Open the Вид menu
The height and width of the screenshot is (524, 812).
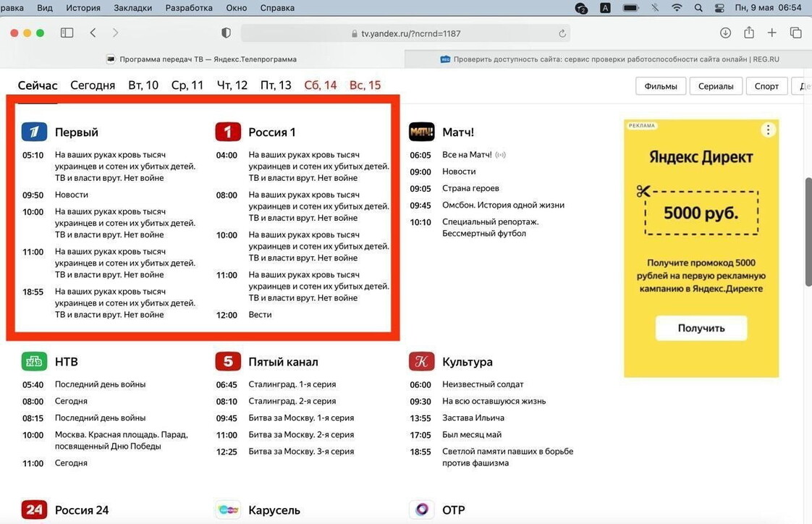coord(45,8)
